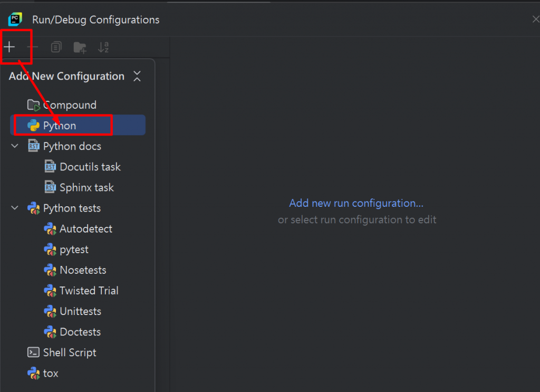Collapse the Add New Configuration popup
Viewport: 540px width, 392px height.
pos(137,76)
